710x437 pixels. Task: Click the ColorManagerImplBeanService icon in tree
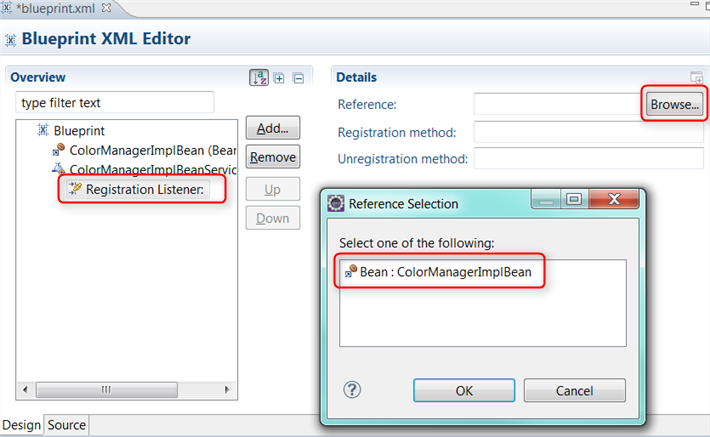(59, 169)
